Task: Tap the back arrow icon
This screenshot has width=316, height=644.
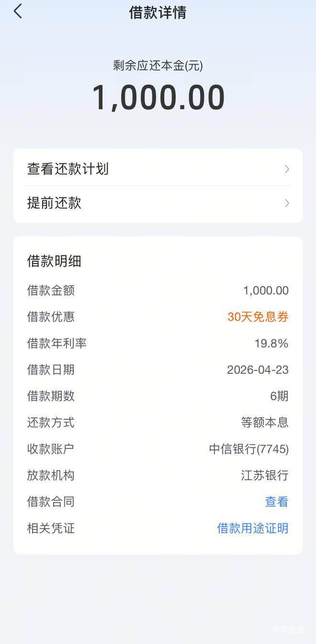Action: [18, 11]
